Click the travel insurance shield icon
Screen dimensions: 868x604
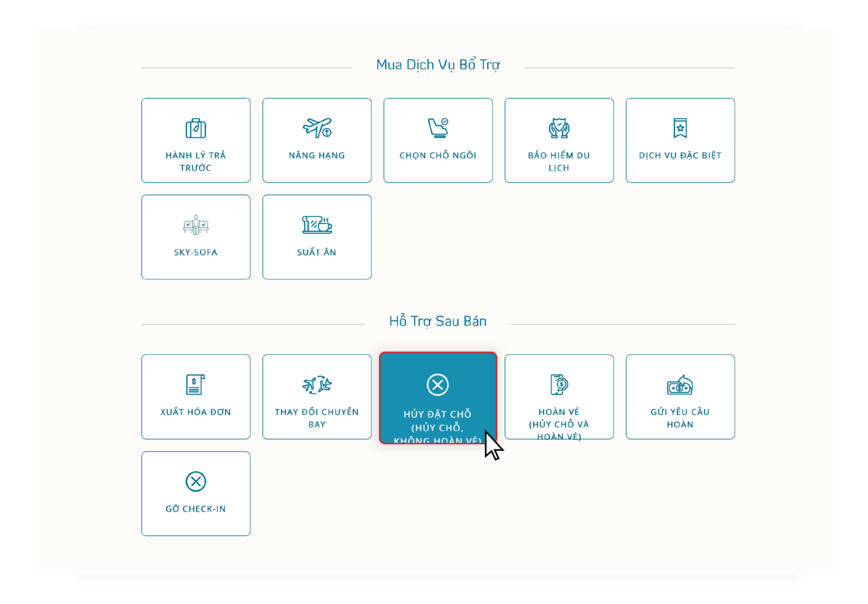click(x=558, y=127)
